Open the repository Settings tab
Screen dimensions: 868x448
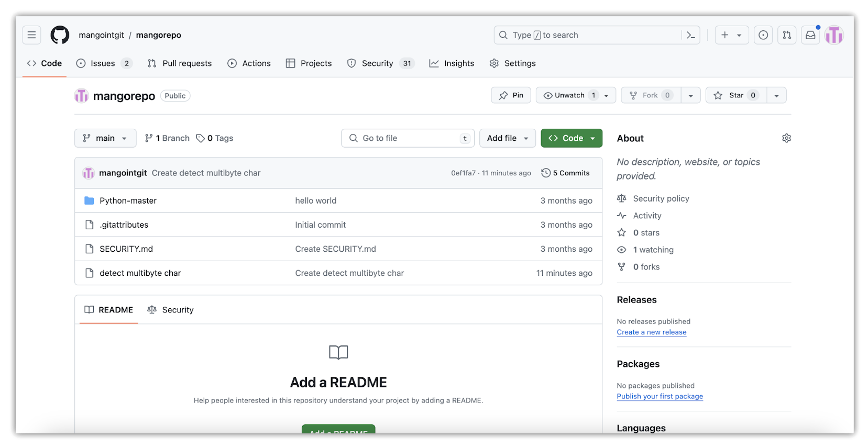click(513, 63)
